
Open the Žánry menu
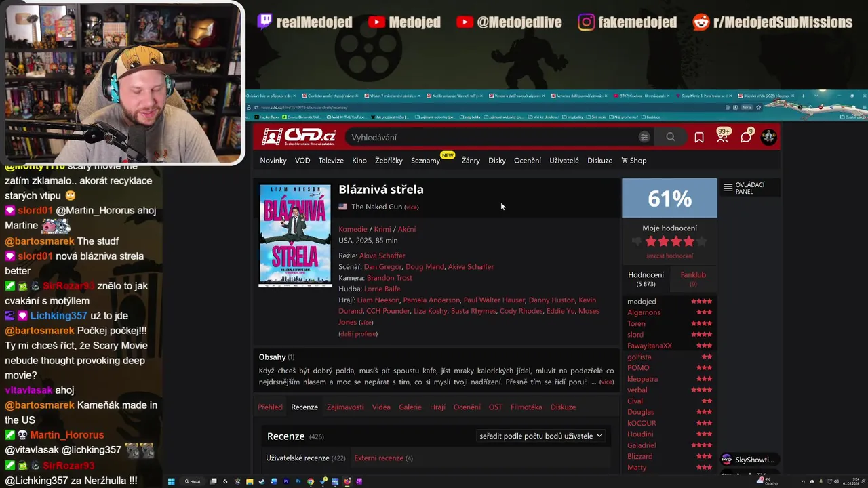[x=471, y=161]
